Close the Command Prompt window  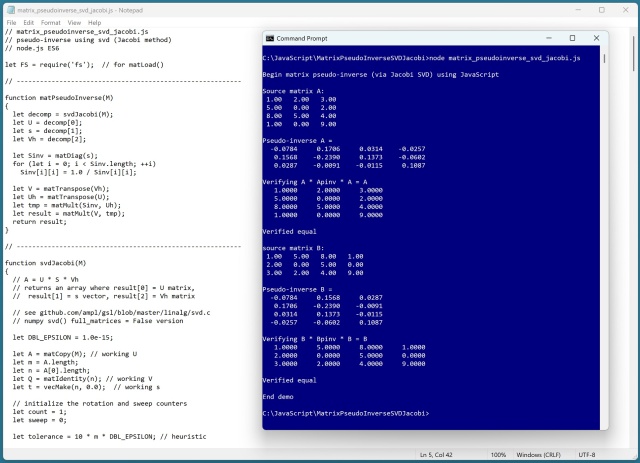click(x=596, y=38)
